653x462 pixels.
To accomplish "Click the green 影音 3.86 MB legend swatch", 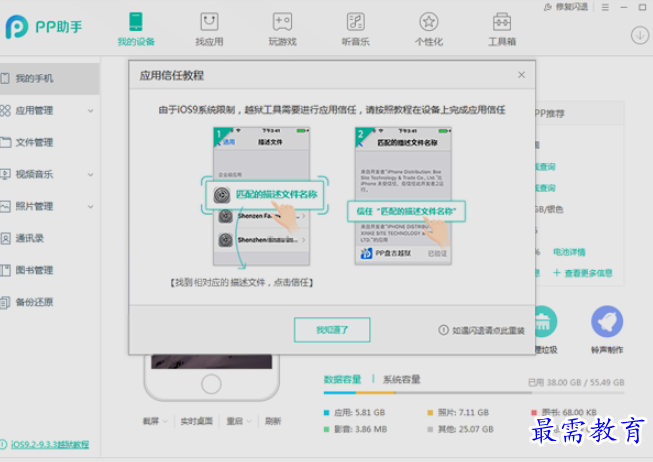I will 326,429.
